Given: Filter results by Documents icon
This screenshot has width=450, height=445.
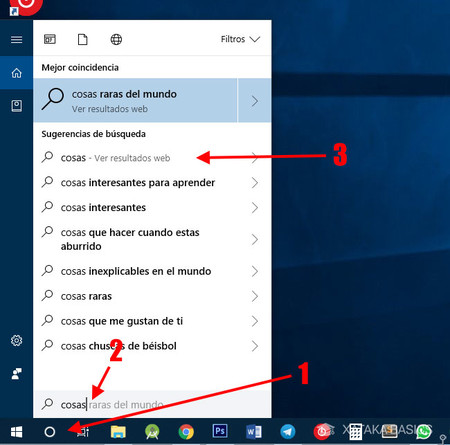Looking at the screenshot, I should coord(83,39).
